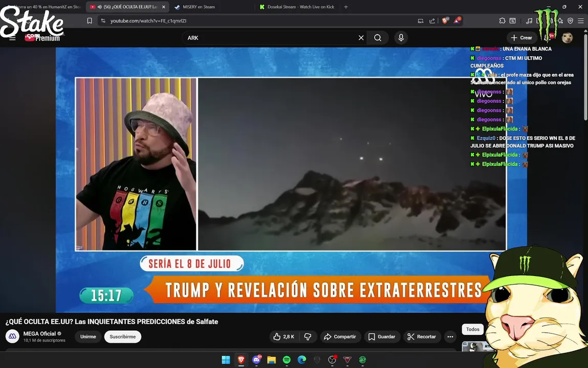Open Spotify from the taskbar
This screenshot has height=368, width=588.
pos(287,360)
